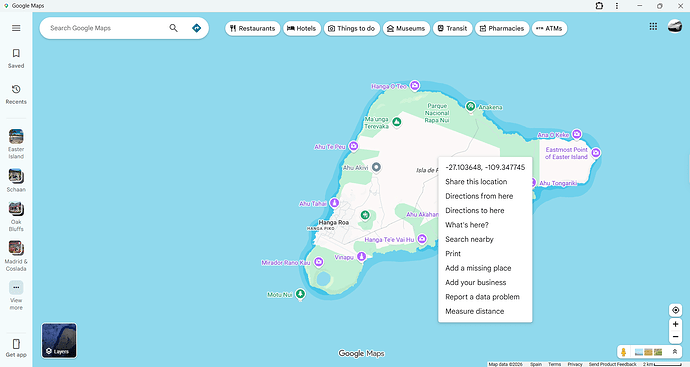This screenshot has width=690, height=367.
Task: Select Directions from here
Action: [485, 196]
